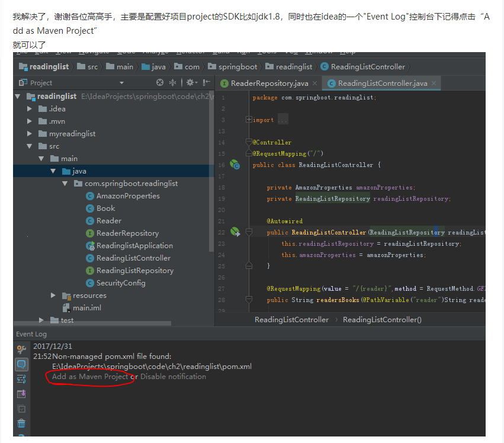Select Book class in project tree

(x=101, y=208)
